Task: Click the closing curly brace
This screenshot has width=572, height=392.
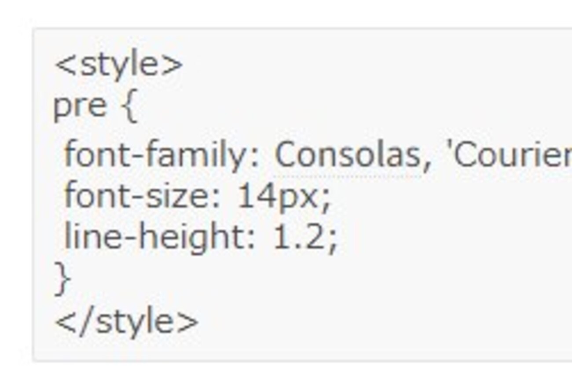Action: point(62,278)
